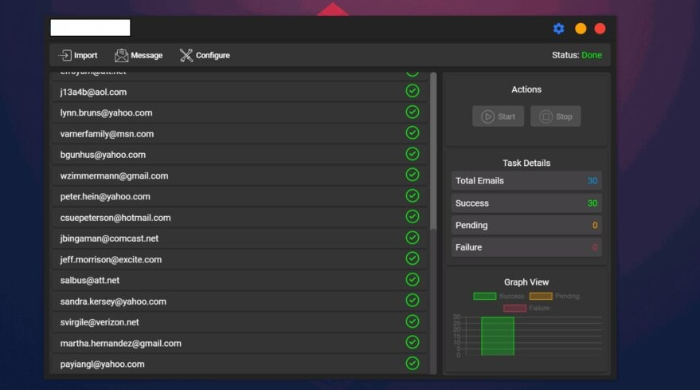Open settings via the blue gear icon
The image size is (700, 390).
point(558,29)
